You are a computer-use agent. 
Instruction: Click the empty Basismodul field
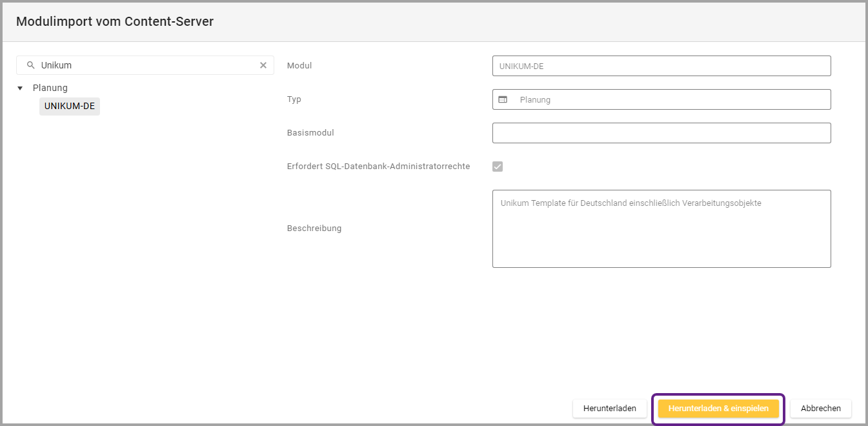tap(661, 133)
